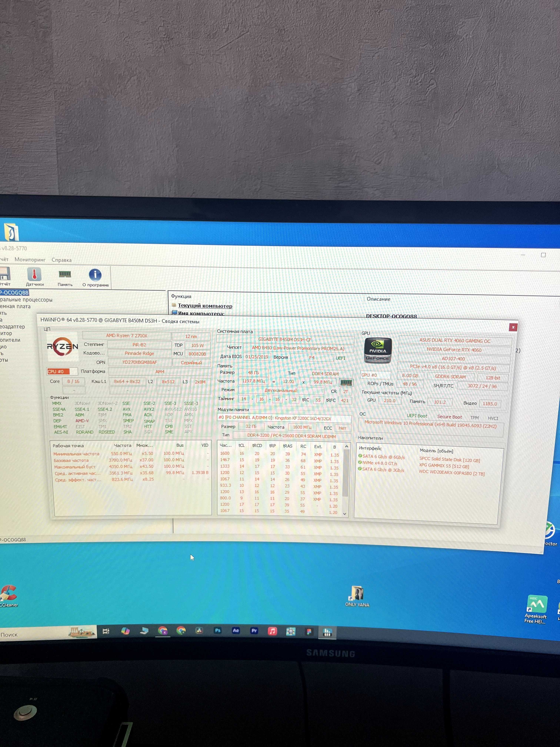Viewport: 560px width, 747px height.
Task: Open Task View from the taskbar
Action: click(x=106, y=631)
